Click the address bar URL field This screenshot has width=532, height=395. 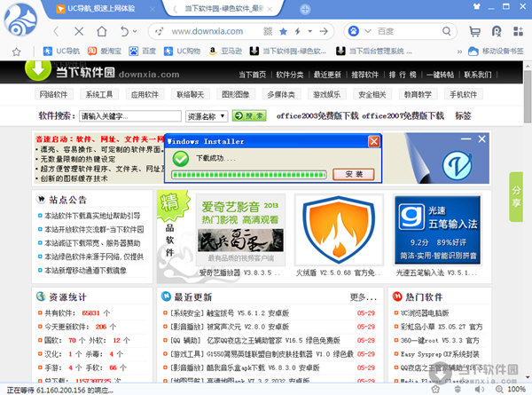(207, 32)
